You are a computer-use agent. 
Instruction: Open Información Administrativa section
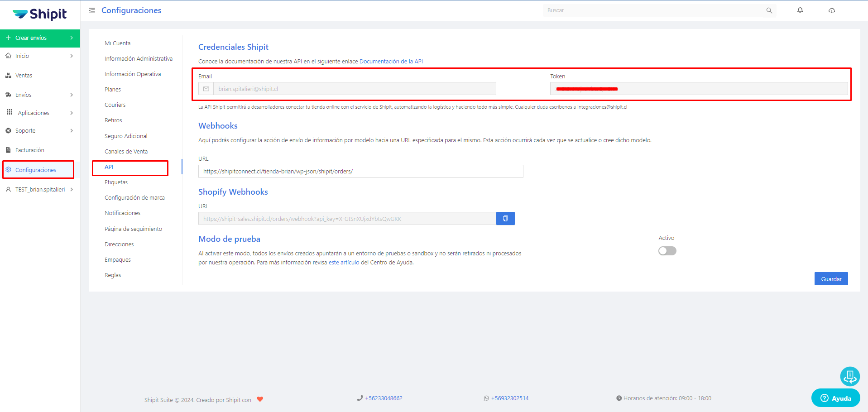point(139,58)
